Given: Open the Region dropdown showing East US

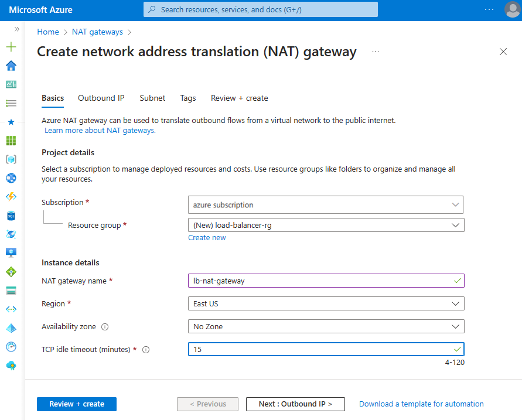Looking at the screenshot, I should 326,303.
